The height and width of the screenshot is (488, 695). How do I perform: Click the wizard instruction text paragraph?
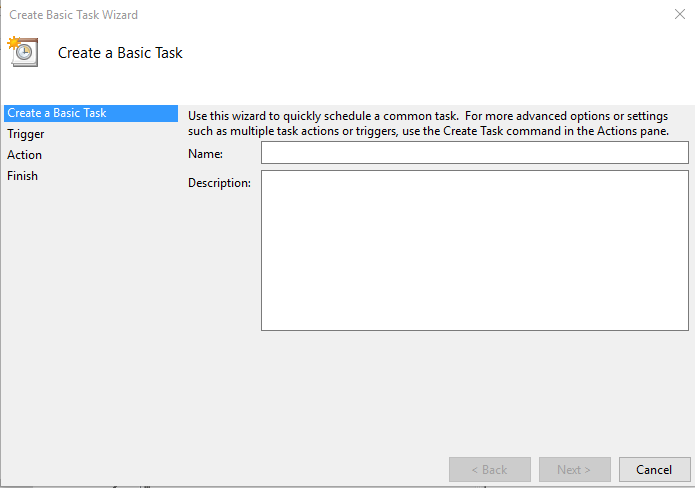428,123
